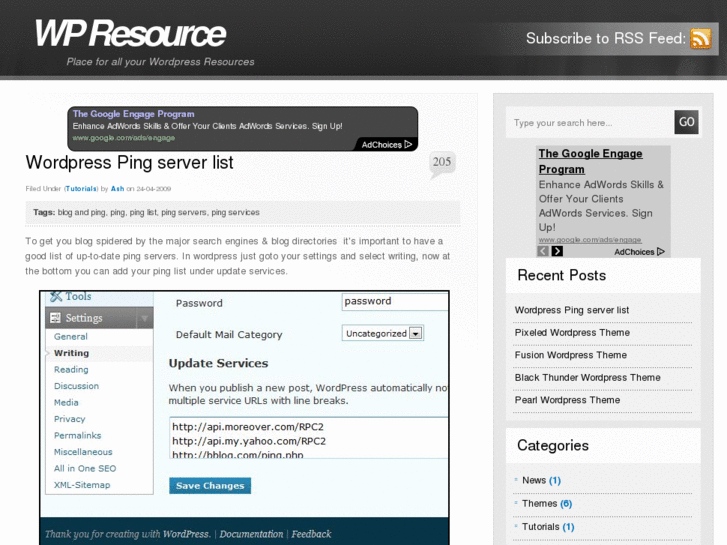Click the Settings icon in WordPress menu

pyautogui.click(x=55, y=318)
